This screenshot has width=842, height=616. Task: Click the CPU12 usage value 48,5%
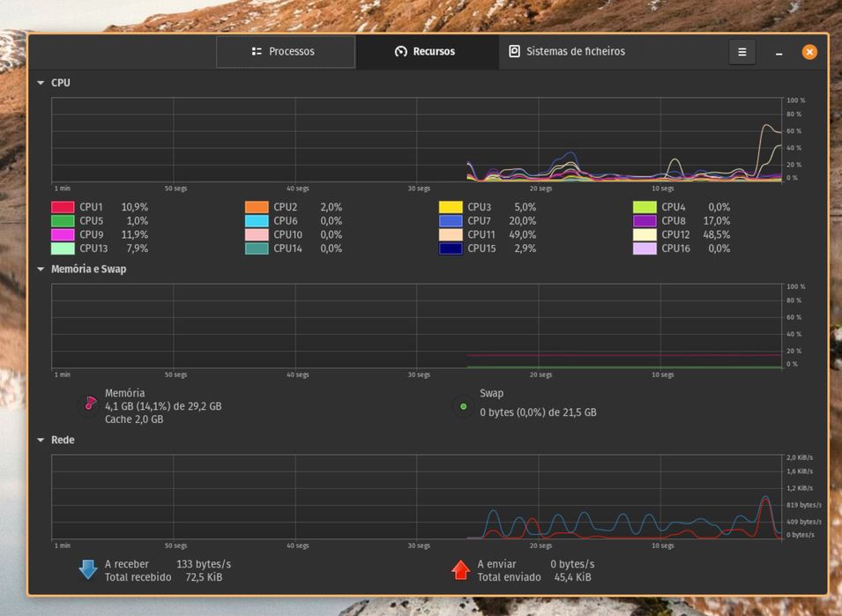point(716,235)
